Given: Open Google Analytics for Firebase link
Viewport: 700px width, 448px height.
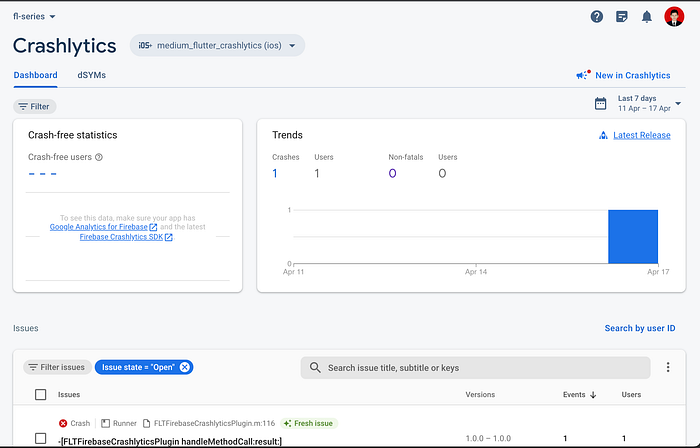Looking at the screenshot, I should tap(103, 227).
